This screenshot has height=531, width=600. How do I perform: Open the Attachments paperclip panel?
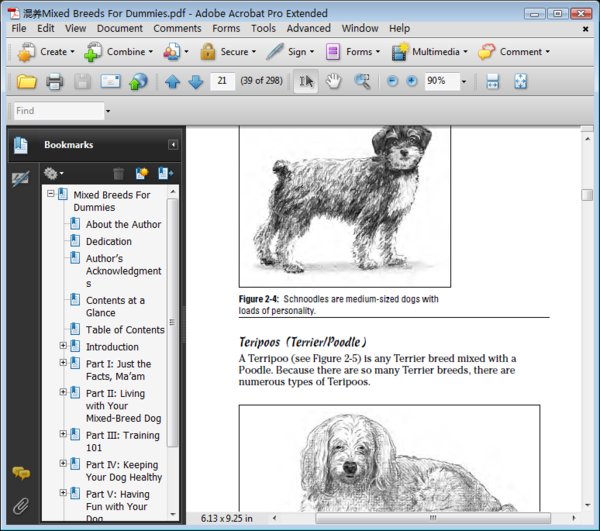(20, 504)
